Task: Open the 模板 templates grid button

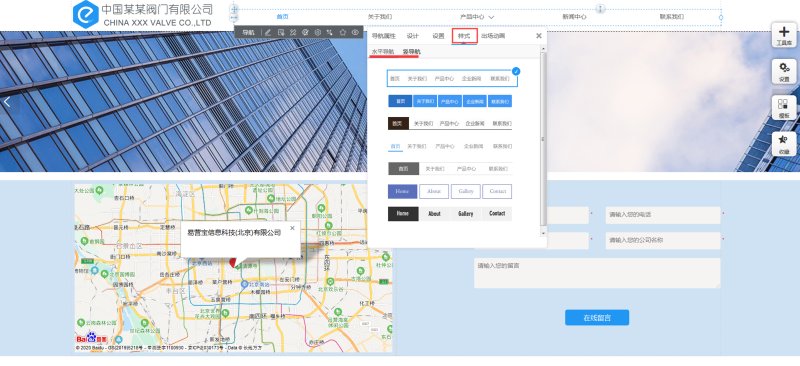Action: point(784,108)
